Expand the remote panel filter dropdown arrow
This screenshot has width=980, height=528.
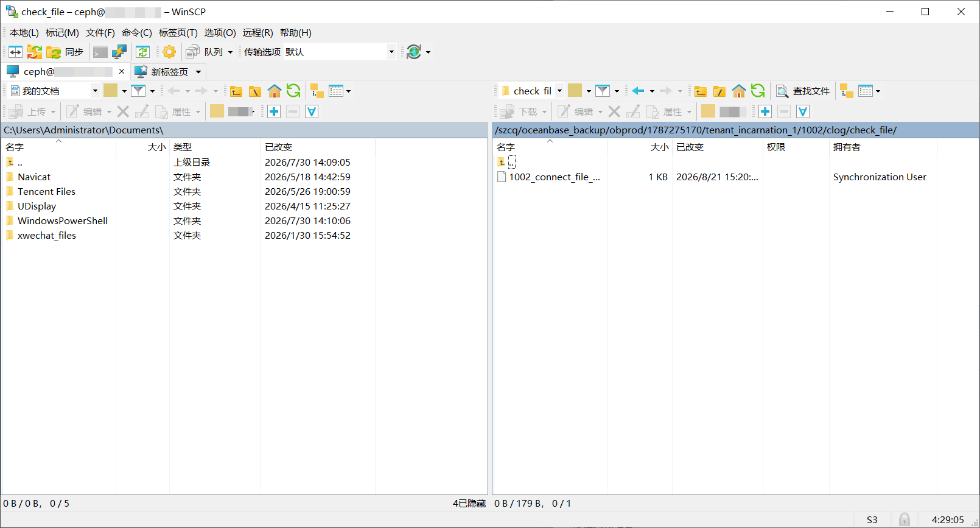pos(617,92)
